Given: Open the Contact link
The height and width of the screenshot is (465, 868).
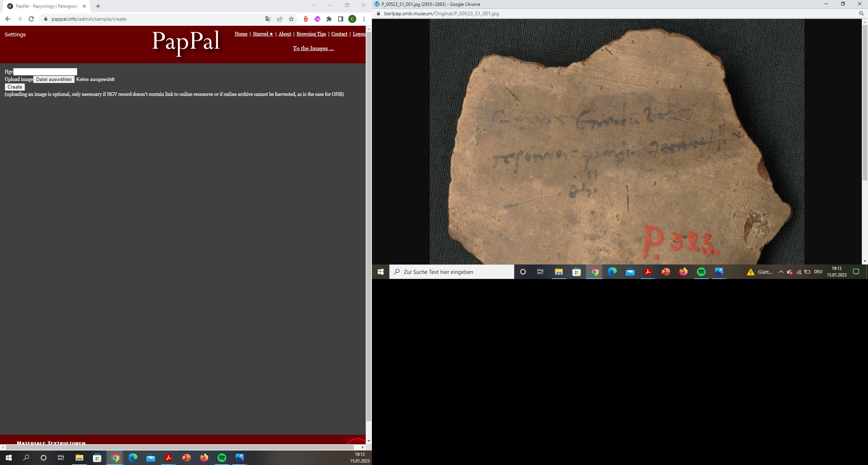Looking at the screenshot, I should (339, 34).
